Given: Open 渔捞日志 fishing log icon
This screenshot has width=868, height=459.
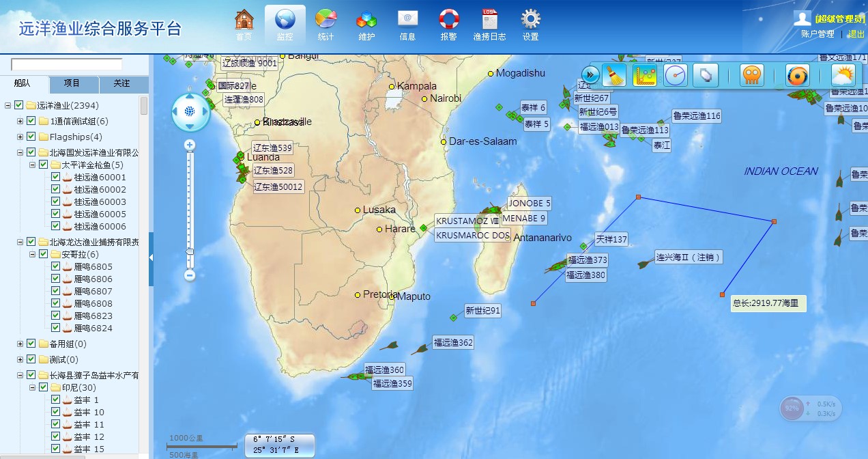Looking at the screenshot, I should pos(489,25).
